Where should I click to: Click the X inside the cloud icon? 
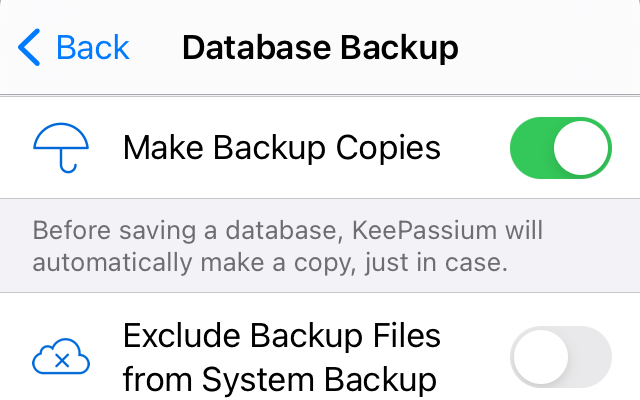point(62,361)
